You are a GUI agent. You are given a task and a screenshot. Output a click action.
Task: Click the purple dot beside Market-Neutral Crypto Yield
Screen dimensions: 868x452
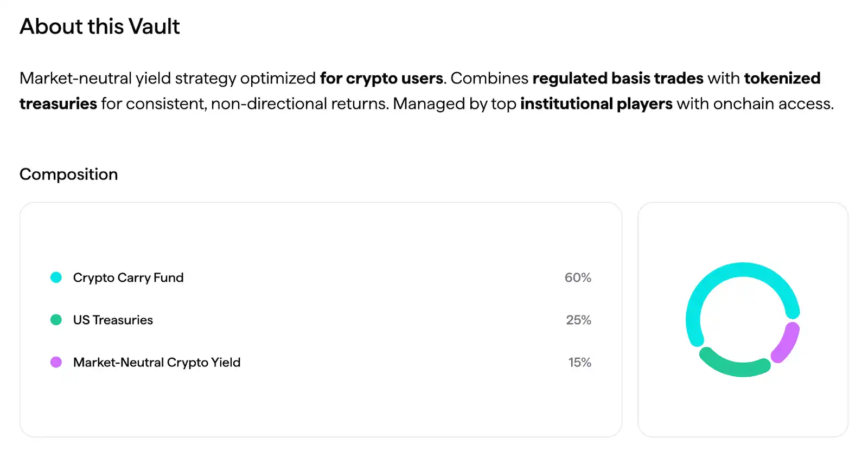pyautogui.click(x=56, y=362)
